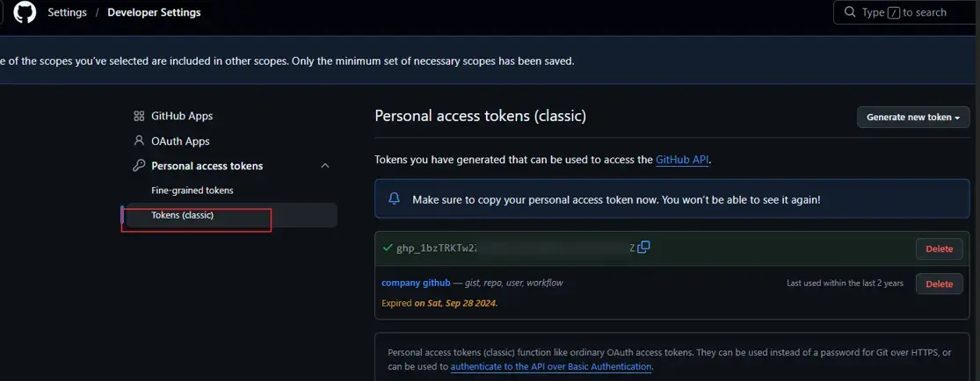980x381 pixels.
Task: Follow the authenticate over Basic Authentication link
Action: [551, 366]
